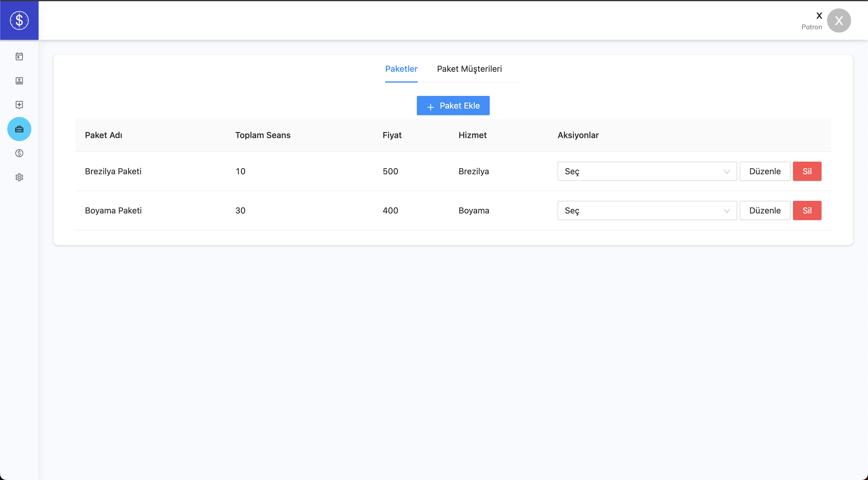
Task: Open the customer contact card sidebar icon
Action: coord(19,81)
